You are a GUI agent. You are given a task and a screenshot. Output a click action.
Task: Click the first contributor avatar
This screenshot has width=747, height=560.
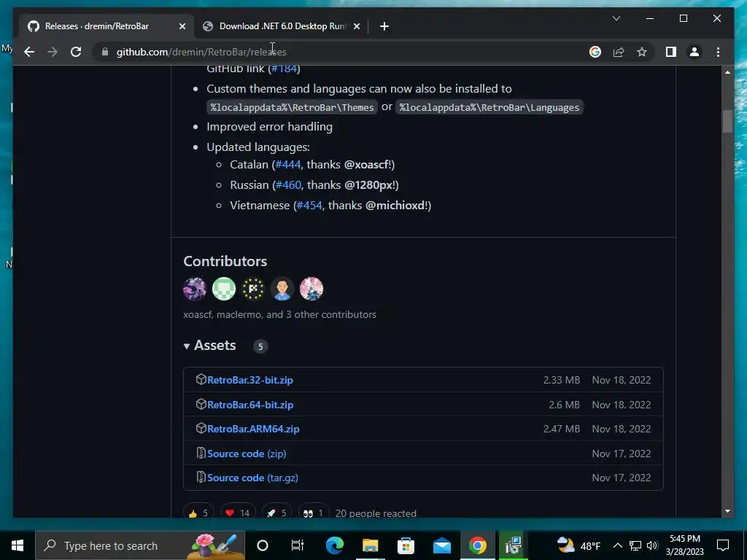pyautogui.click(x=195, y=289)
